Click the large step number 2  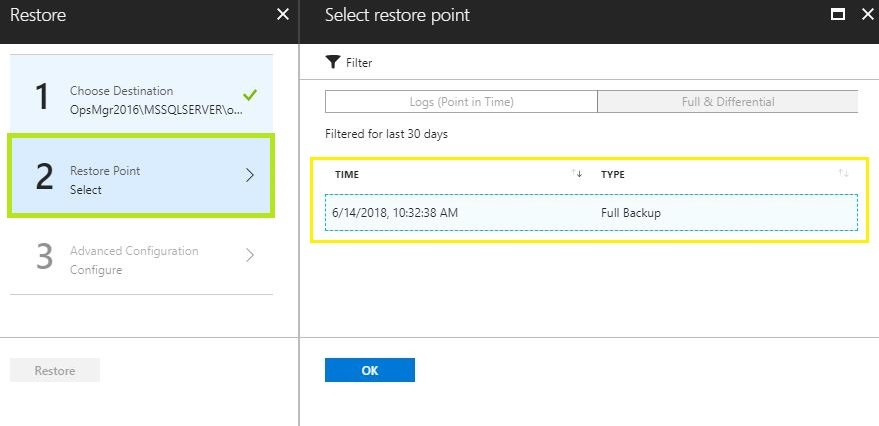pos(44,176)
